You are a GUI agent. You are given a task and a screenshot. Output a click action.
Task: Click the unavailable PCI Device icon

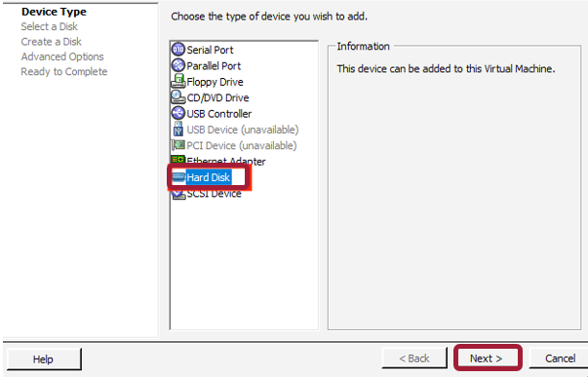click(178, 145)
